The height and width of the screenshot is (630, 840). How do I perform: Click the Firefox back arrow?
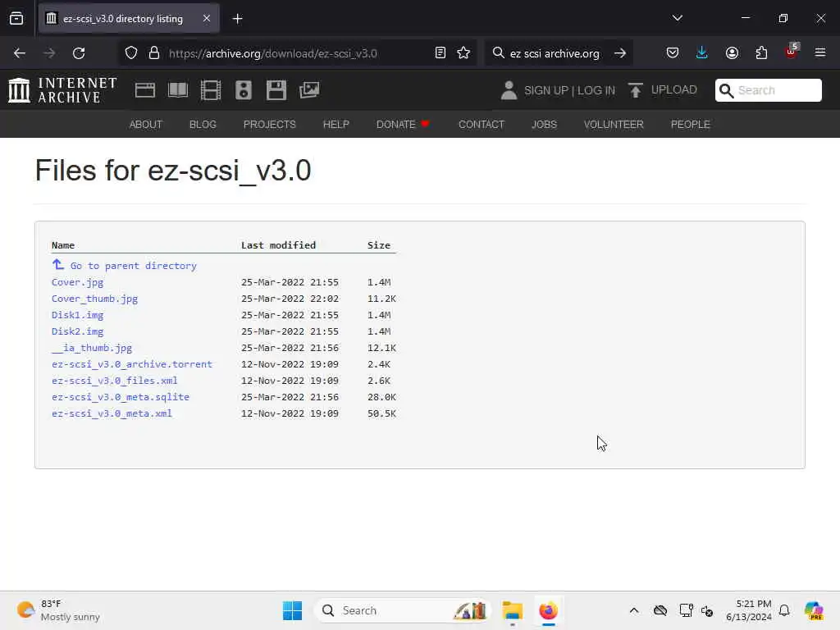pos(20,53)
